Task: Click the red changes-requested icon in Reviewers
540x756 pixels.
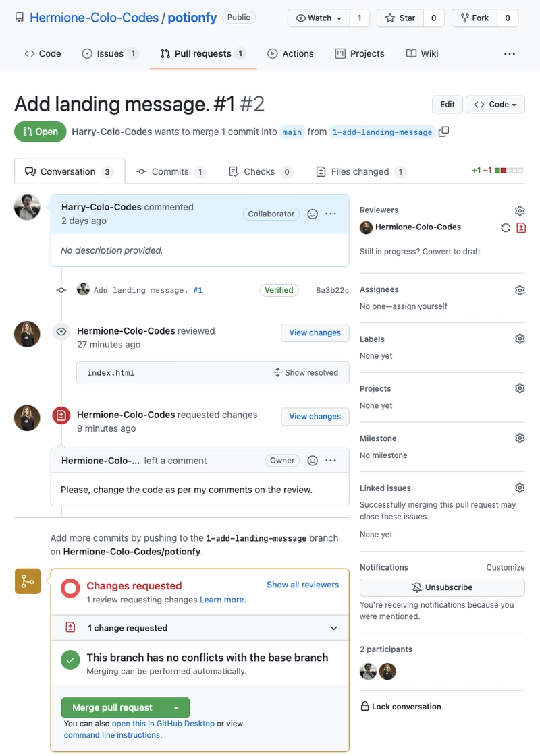Action: 521,227
